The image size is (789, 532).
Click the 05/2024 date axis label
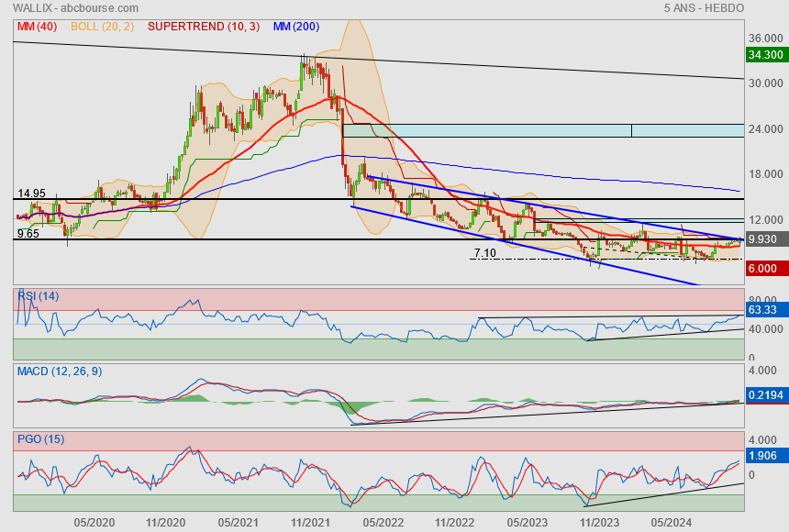672,523
